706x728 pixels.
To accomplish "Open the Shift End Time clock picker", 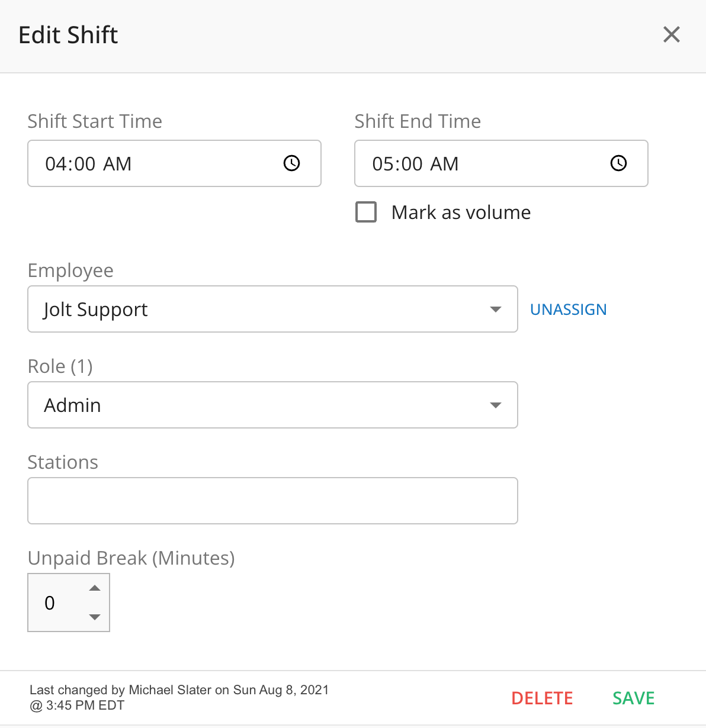I will (x=618, y=163).
